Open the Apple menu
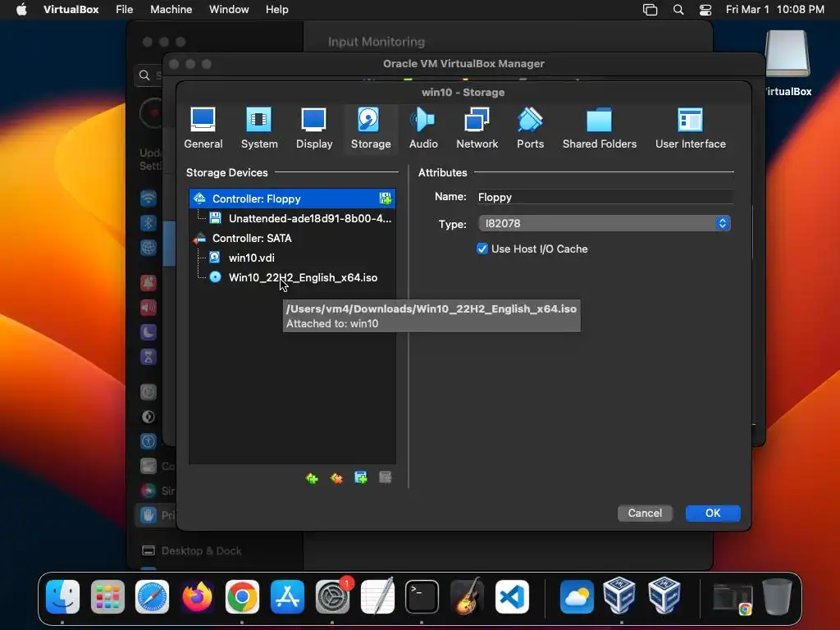This screenshot has height=630, width=840. (x=21, y=10)
